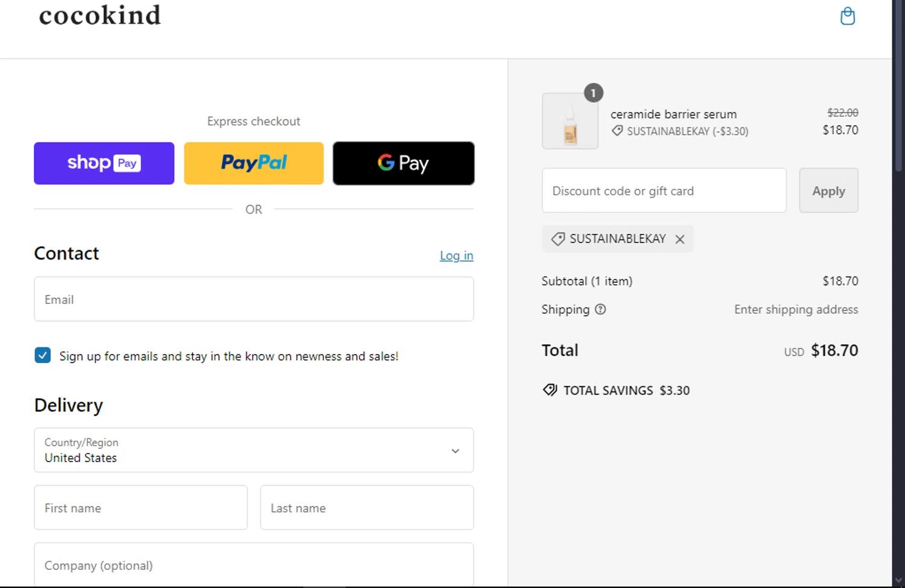
Task: Check out using PayPal
Action: click(x=253, y=163)
